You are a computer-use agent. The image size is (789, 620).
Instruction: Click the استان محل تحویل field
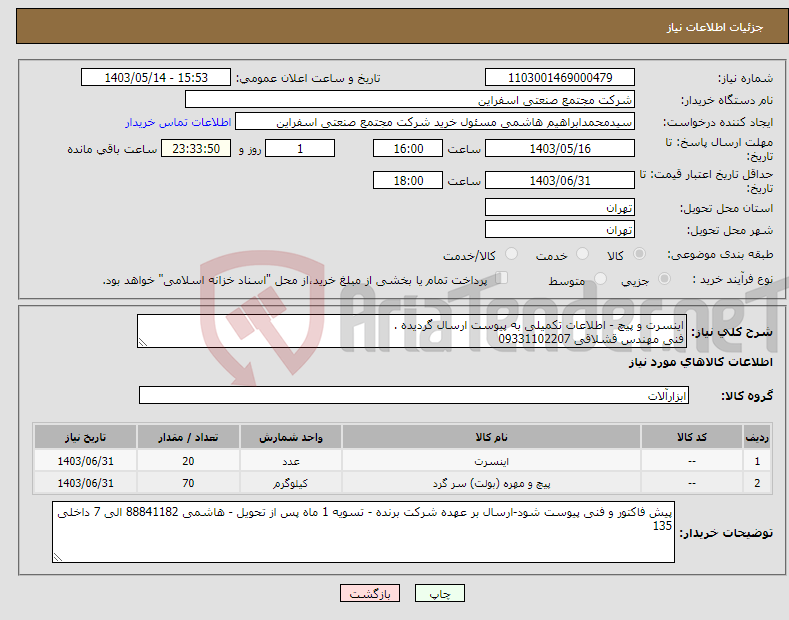click(560, 207)
